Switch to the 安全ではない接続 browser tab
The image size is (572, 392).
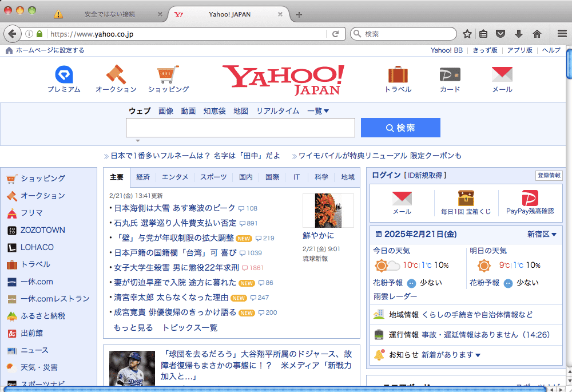tap(109, 14)
